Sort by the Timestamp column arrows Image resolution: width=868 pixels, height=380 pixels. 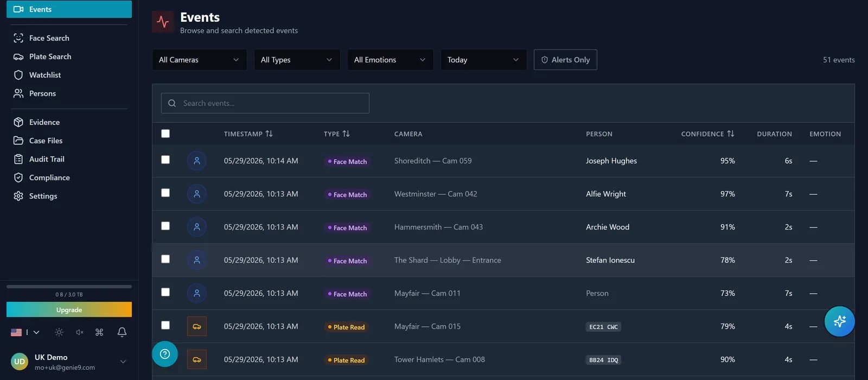coord(269,134)
